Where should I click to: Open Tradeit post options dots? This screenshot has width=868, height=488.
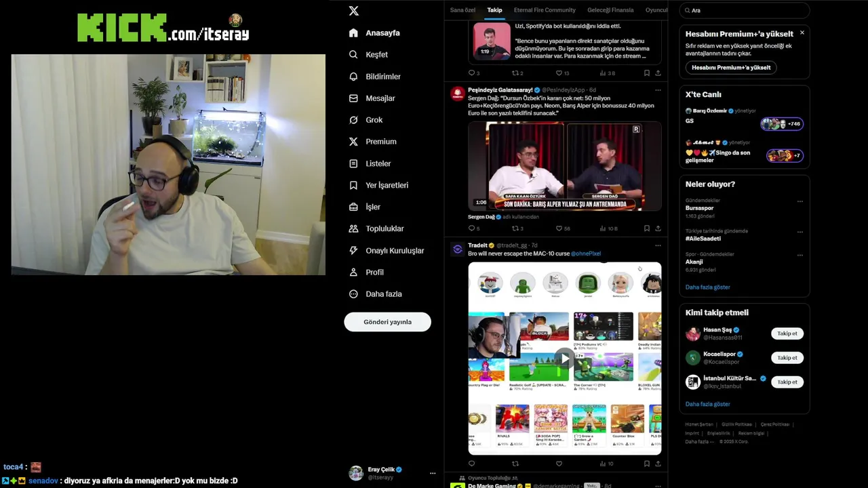657,245
